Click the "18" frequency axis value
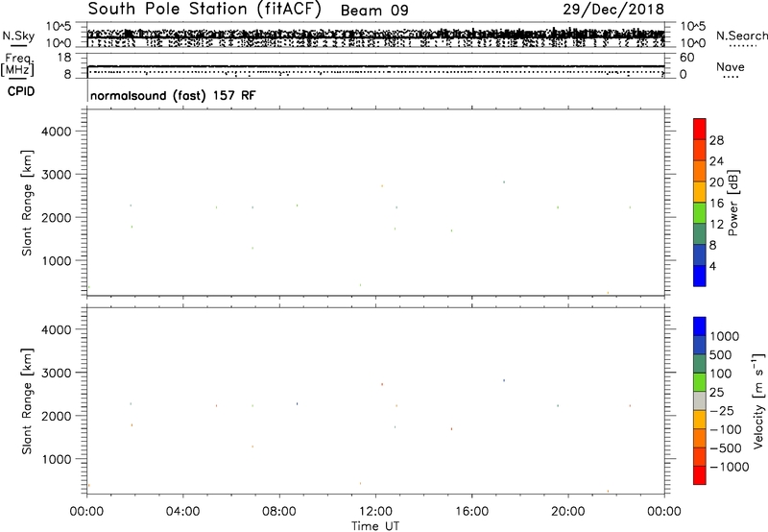 [x=64, y=58]
